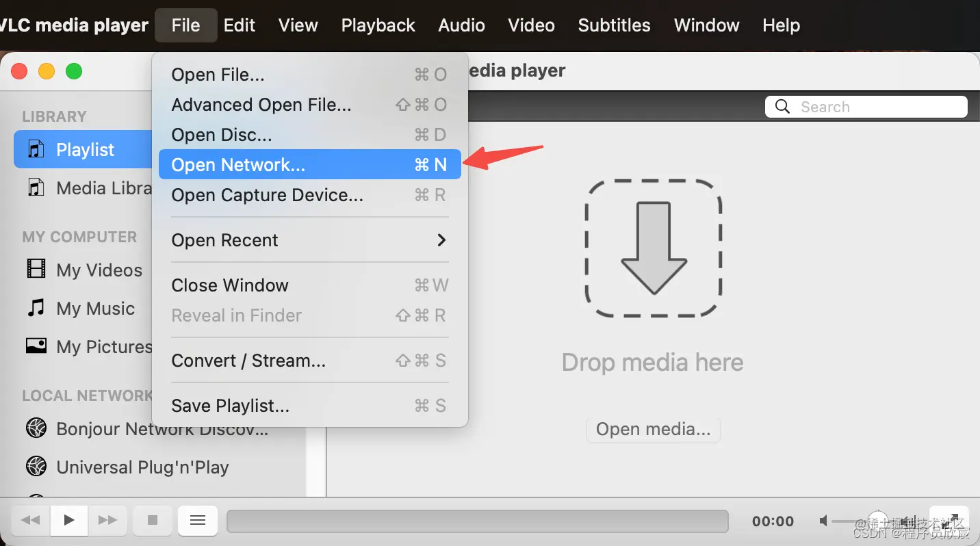Click the My Music note icon

coord(36,307)
